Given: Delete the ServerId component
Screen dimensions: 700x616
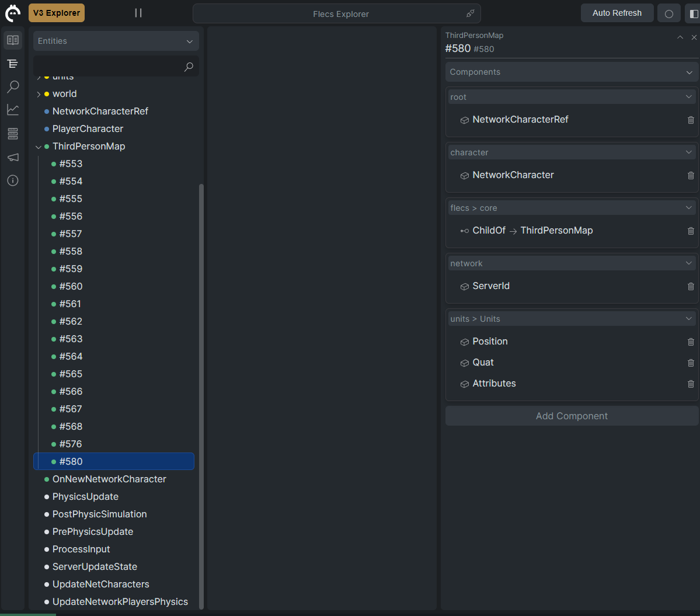Looking at the screenshot, I should point(691,286).
